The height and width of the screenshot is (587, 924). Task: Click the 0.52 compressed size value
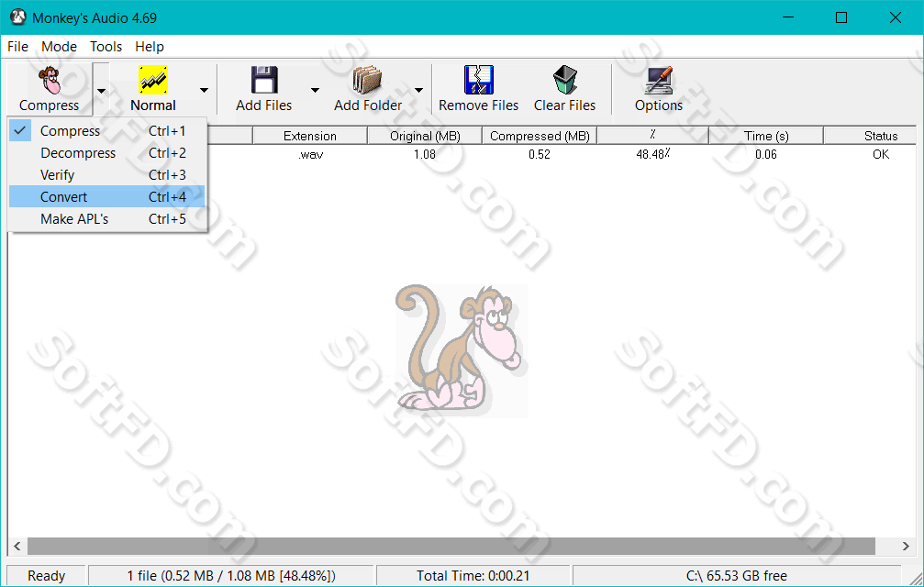point(540,154)
